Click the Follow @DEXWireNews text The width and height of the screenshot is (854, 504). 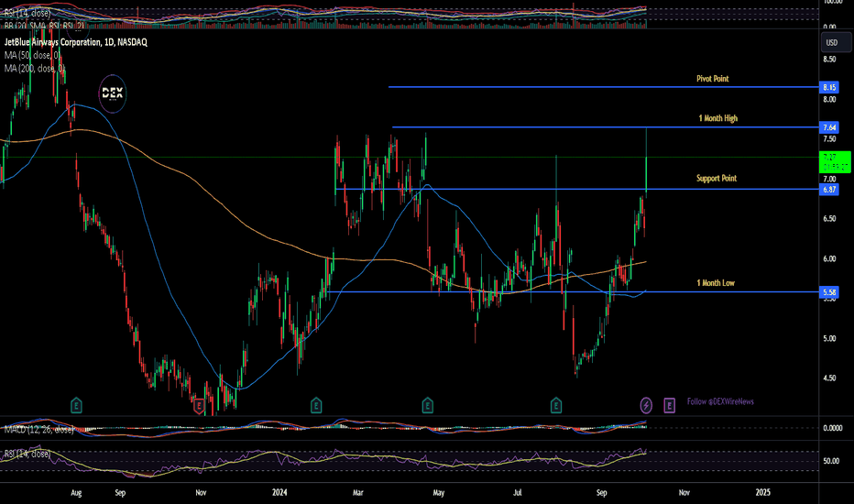click(720, 401)
